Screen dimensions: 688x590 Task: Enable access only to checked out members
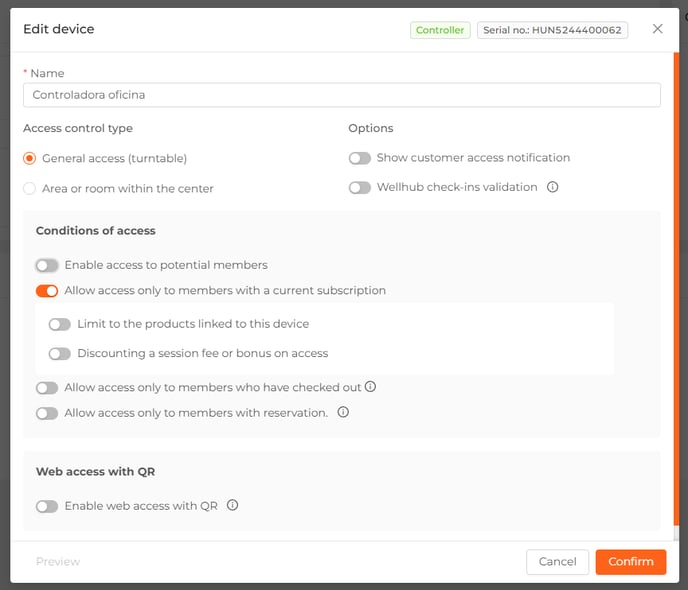[x=47, y=388]
